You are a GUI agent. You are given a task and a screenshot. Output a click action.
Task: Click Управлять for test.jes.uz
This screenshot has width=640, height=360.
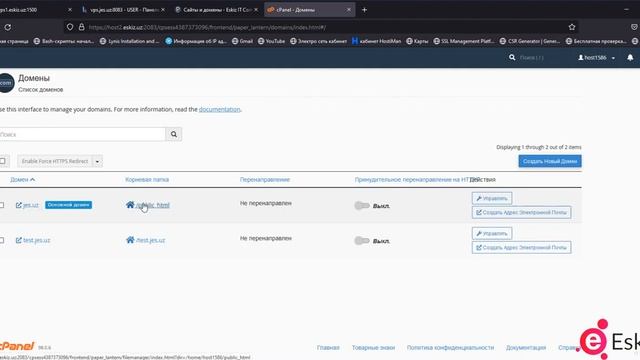pyautogui.click(x=492, y=233)
